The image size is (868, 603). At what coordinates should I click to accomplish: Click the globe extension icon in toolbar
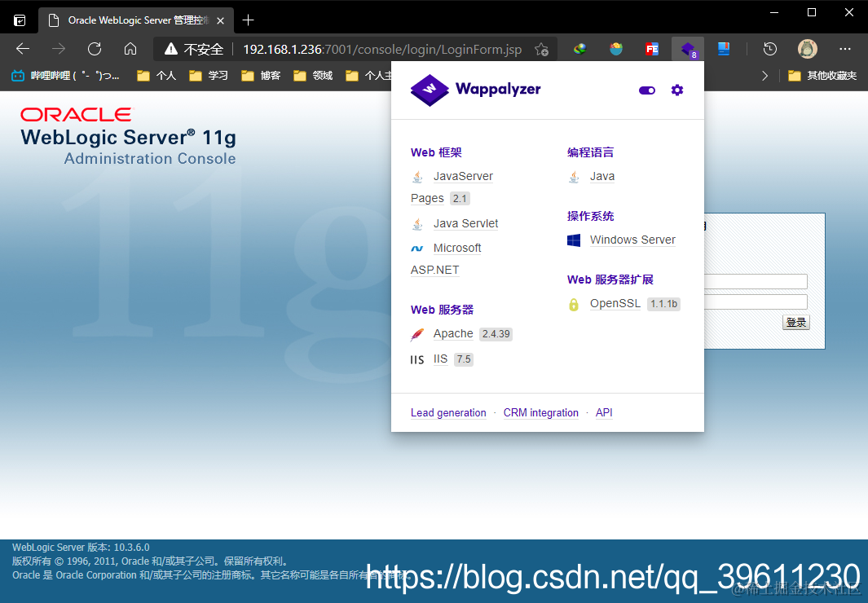(580, 49)
